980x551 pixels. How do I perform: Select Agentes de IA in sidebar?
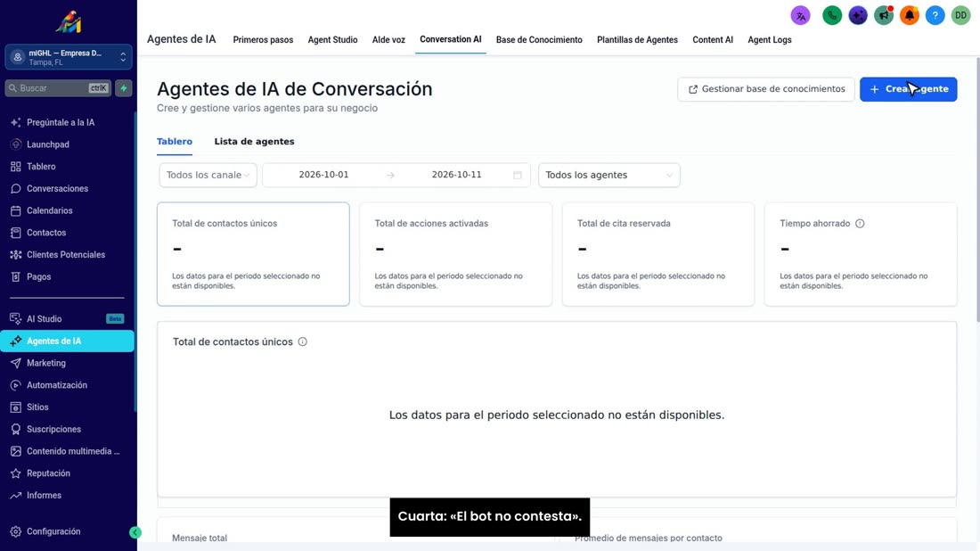coord(68,341)
